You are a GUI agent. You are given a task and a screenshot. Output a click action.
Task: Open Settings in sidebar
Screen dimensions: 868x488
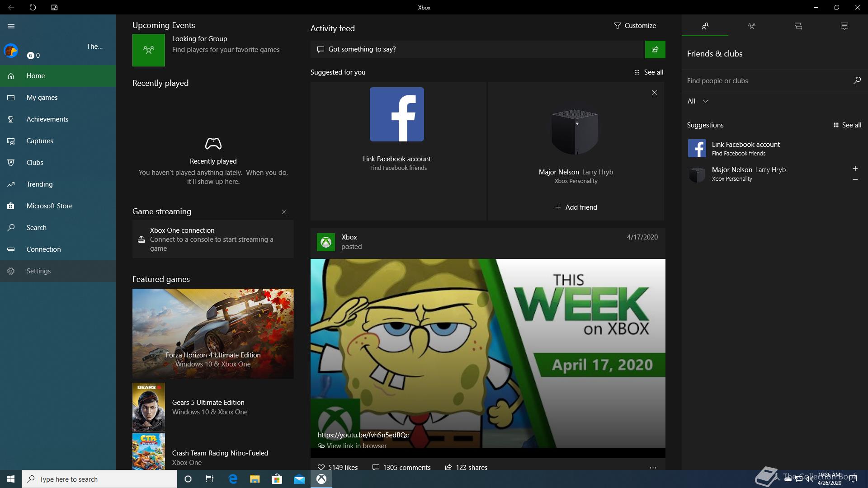58,271
